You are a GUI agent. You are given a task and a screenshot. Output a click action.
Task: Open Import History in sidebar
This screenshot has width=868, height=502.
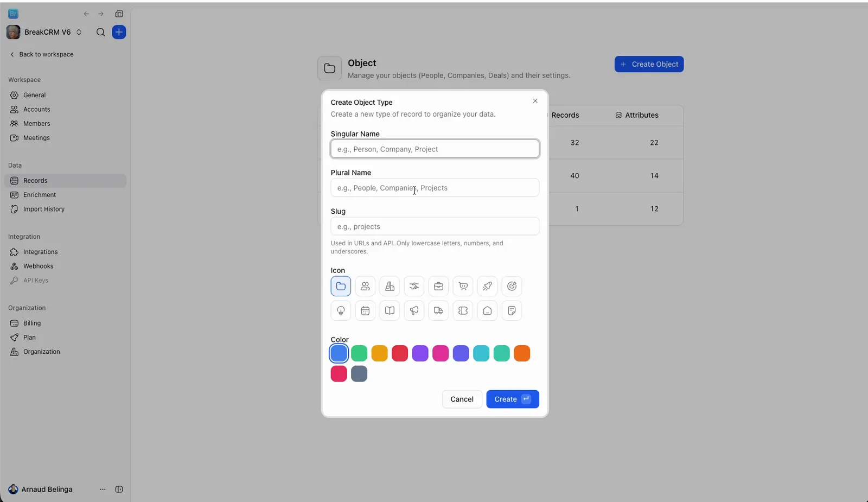(65, 209)
